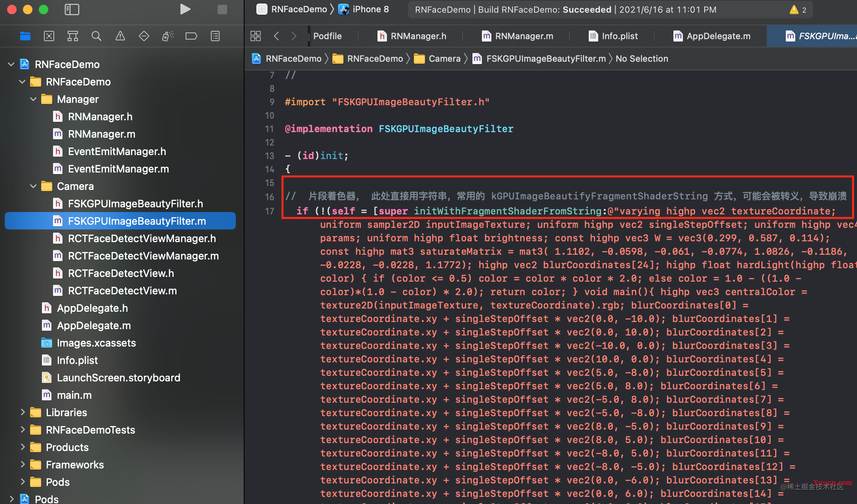
Task: Switch to the RNManager.h tab
Action: (411, 36)
